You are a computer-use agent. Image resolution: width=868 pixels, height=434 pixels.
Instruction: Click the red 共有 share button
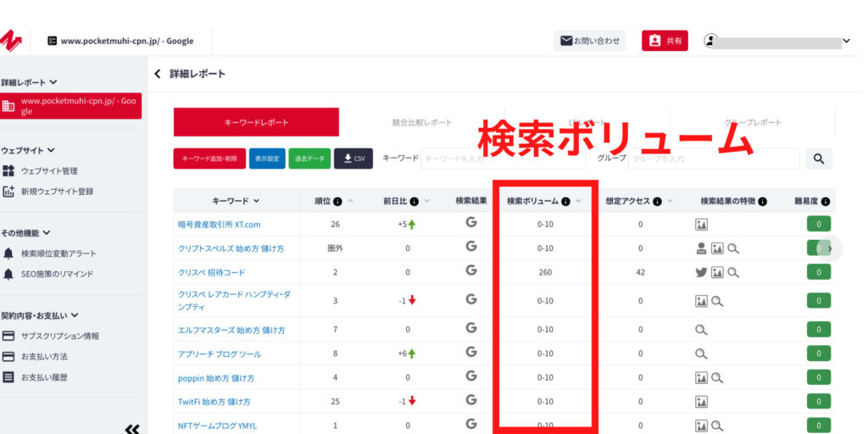(x=665, y=41)
